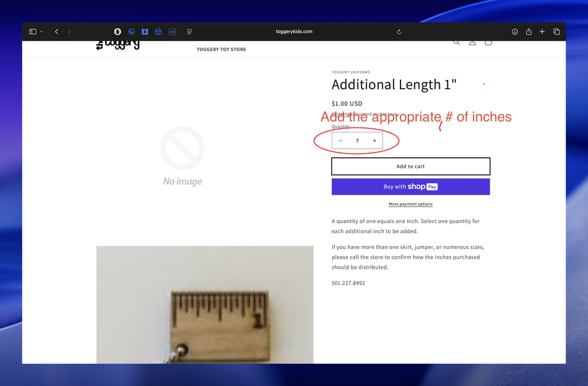Click the Toggery logo
588x386 pixels.
point(118,45)
